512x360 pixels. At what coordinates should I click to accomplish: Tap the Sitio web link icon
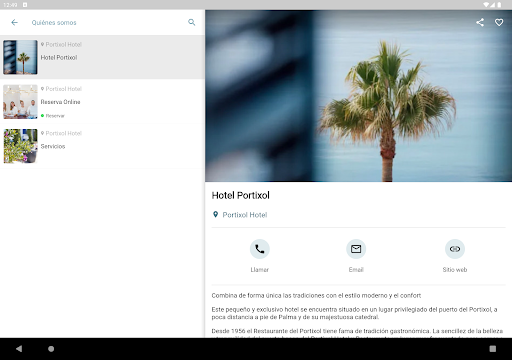(x=455, y=249)
